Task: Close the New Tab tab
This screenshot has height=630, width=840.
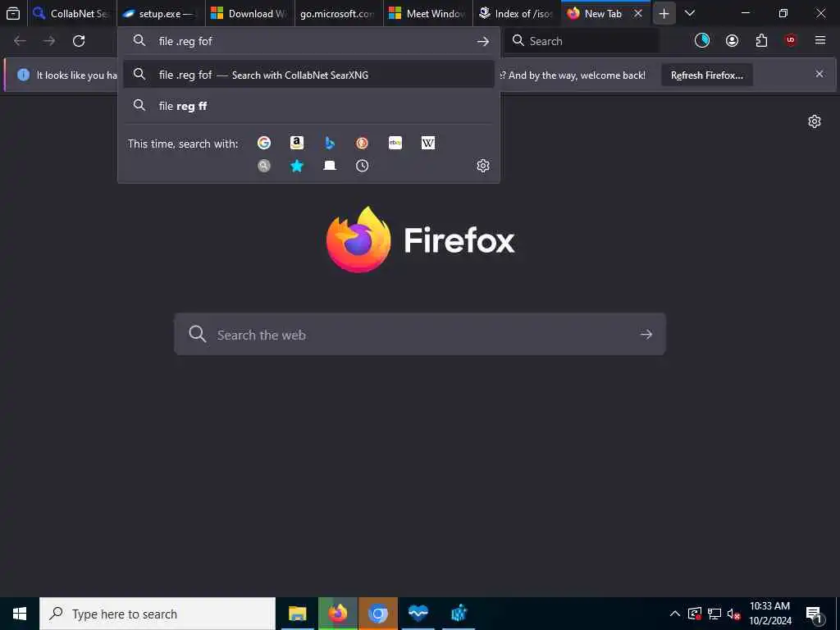Action: (638, 14)
